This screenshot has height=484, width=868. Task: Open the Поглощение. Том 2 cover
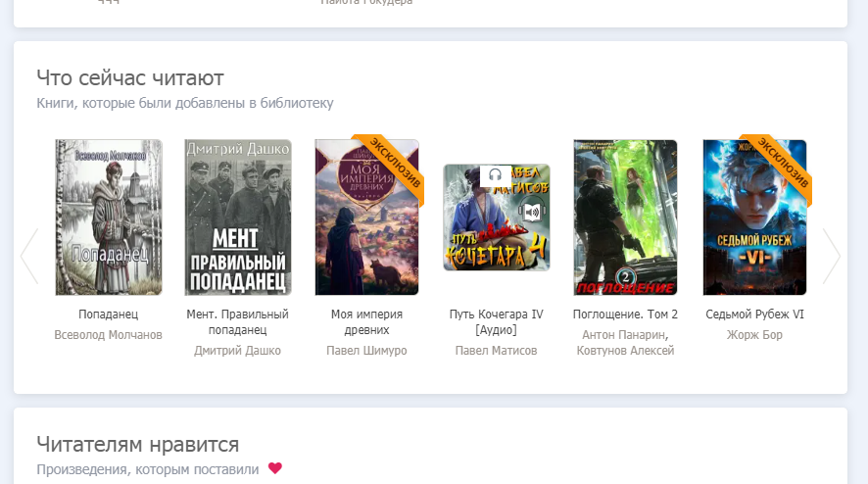625,218
